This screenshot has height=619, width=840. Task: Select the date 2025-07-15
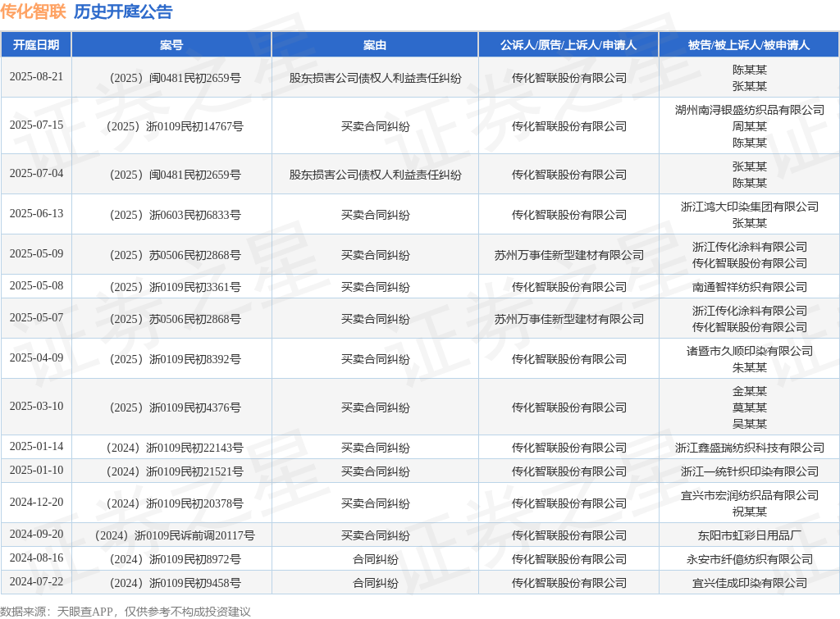click(36, 125)
